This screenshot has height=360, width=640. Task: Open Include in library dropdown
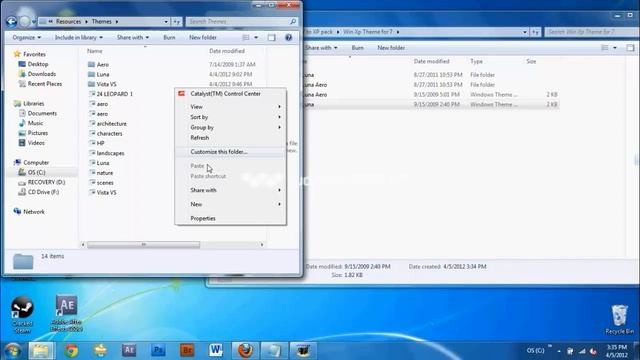click(x=79, y=38)
